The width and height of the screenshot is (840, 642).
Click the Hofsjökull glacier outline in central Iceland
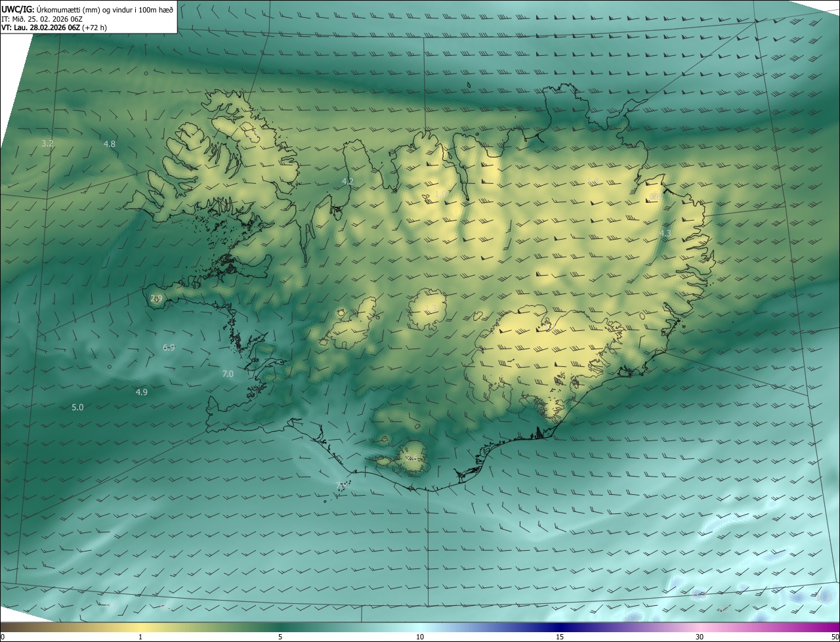[x=428, y=309]
